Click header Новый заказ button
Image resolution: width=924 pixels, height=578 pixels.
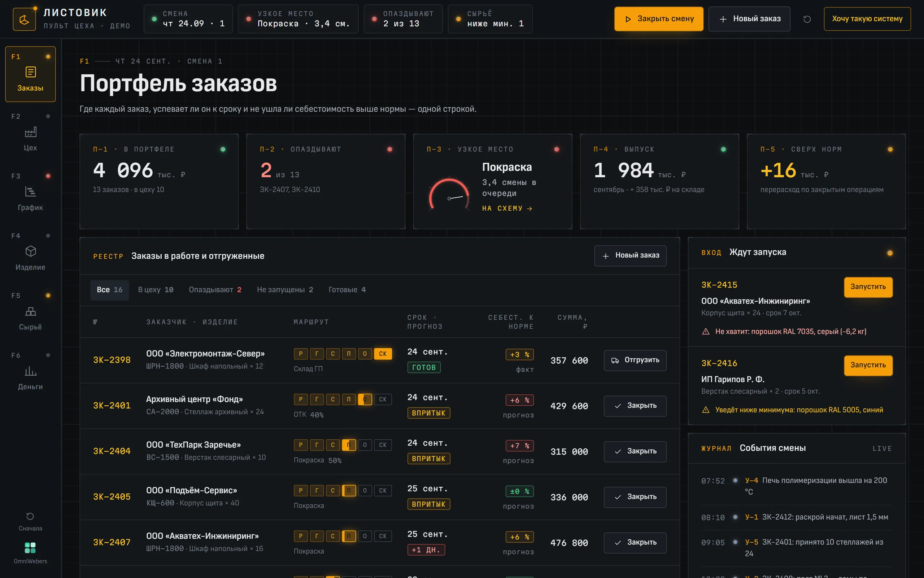click(749, 19)
